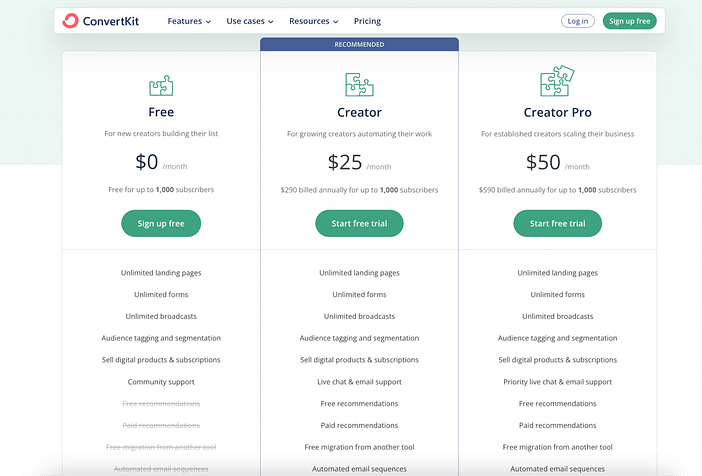The width and height of the screenshot is (702, 476).
Task: Click 'For growing creators automating their work'
Action: pos(360,134)
